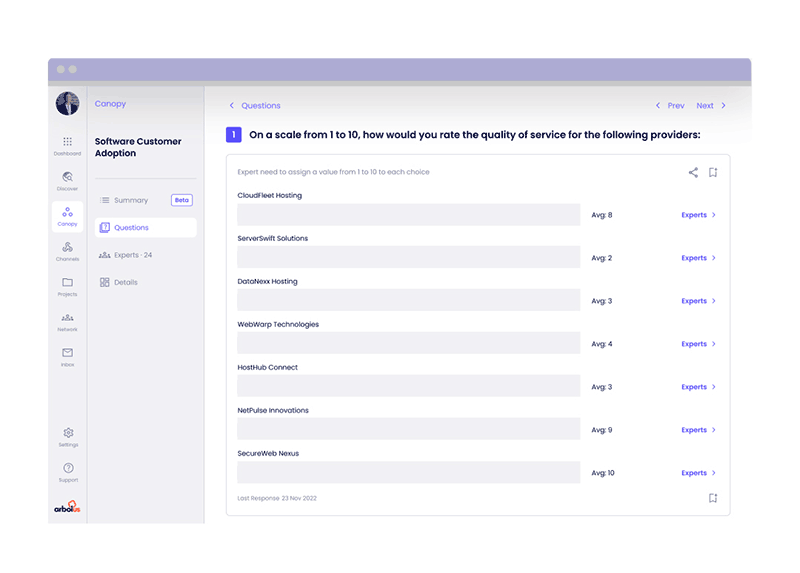The width and height of the screenshot is (800, 573).
Task: Open Settings gear in the sidebar
Action: (68, 433)
